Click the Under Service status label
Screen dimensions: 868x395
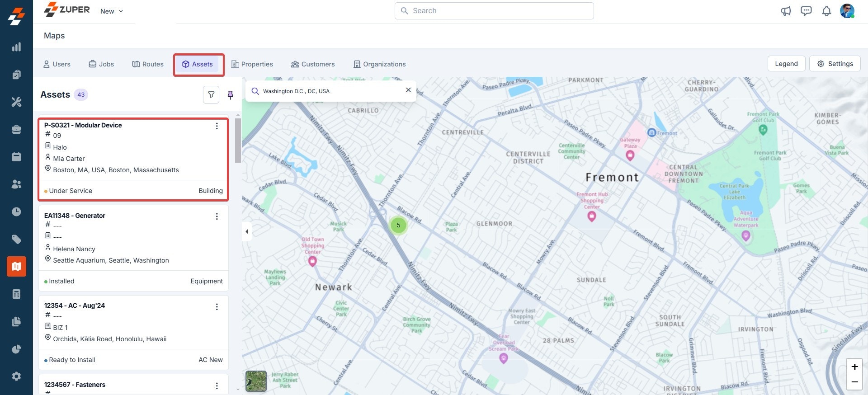[x=71, y=191]
